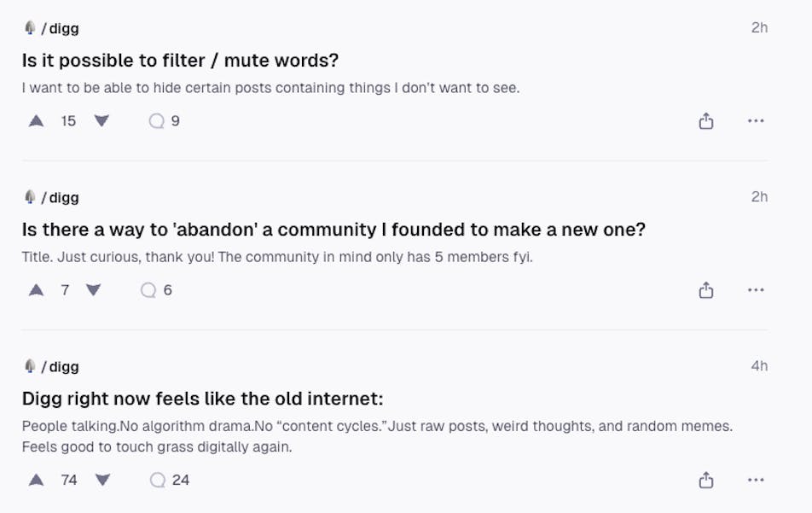Downvote the 'abandon' a community post
This screenshot has width=812, height=513.
[94, 290]
